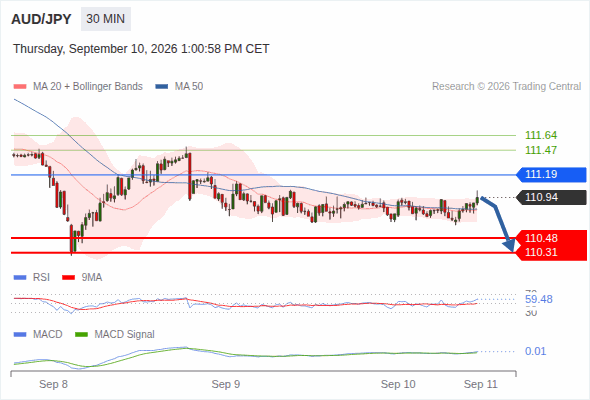
Task: Click the 9MA red legend swatch
Action: pyautogui.click(x=68, y=278)
